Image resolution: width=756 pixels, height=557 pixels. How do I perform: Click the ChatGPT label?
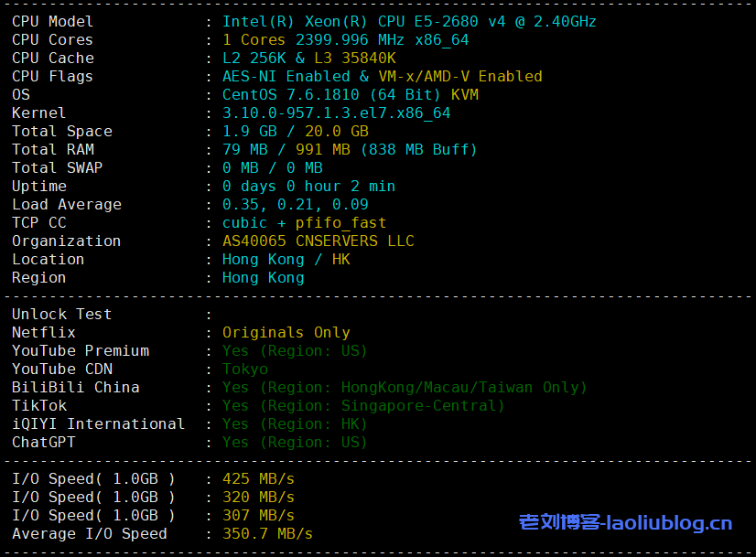coord(43,442)
